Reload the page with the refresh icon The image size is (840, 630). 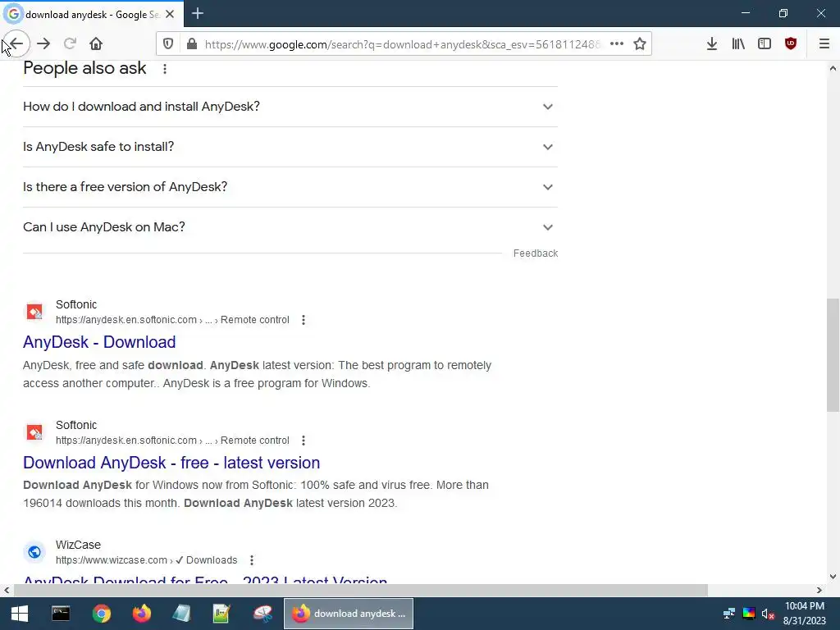70,44
